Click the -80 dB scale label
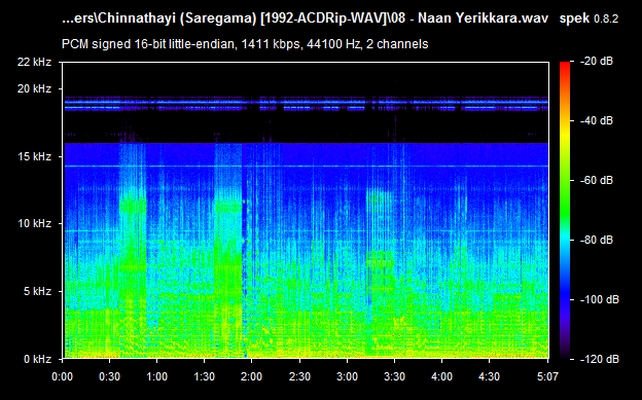 point(597,240)
